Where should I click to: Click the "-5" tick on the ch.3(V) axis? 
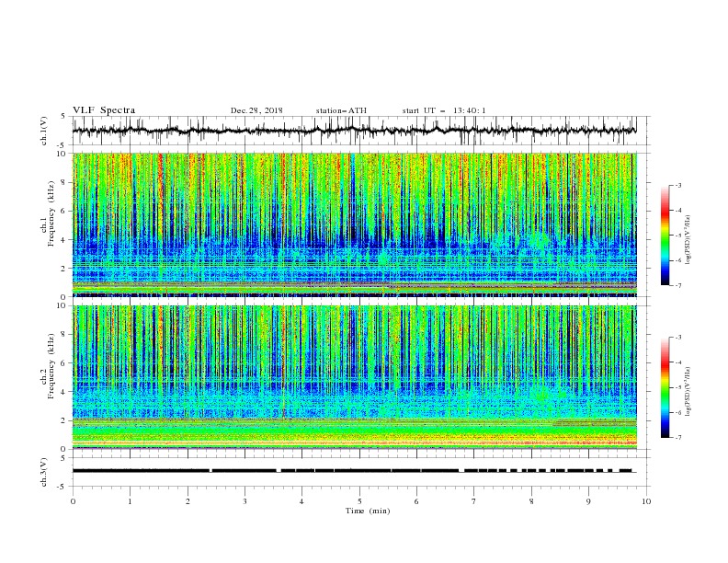click(x=63, y=487)
